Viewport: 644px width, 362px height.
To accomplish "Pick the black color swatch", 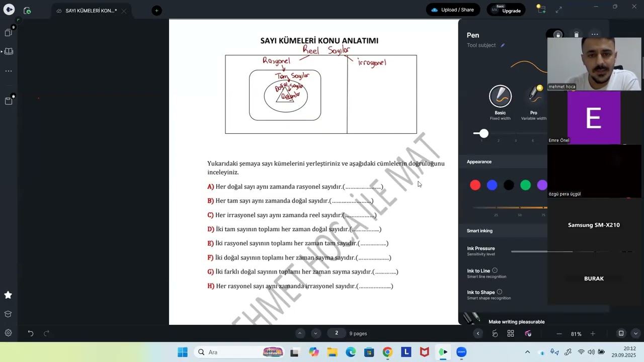I will (x=509, y=185).
